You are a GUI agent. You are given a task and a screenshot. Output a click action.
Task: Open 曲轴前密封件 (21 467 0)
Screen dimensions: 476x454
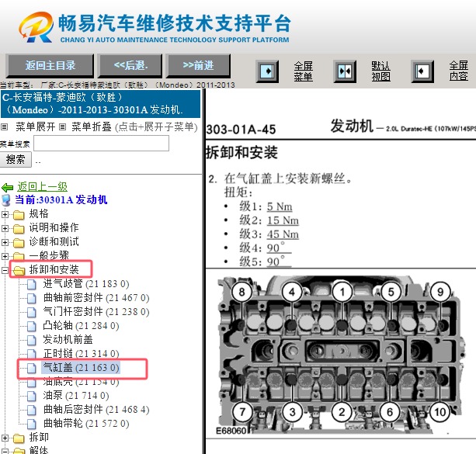pyautogui.click(x=96, y=298)
